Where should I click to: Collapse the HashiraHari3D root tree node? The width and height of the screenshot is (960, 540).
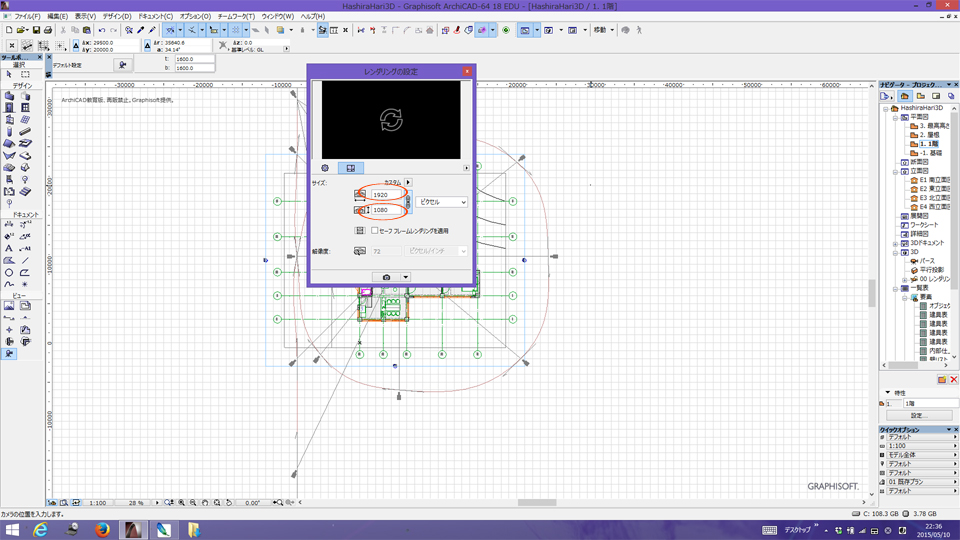[886, 108]
